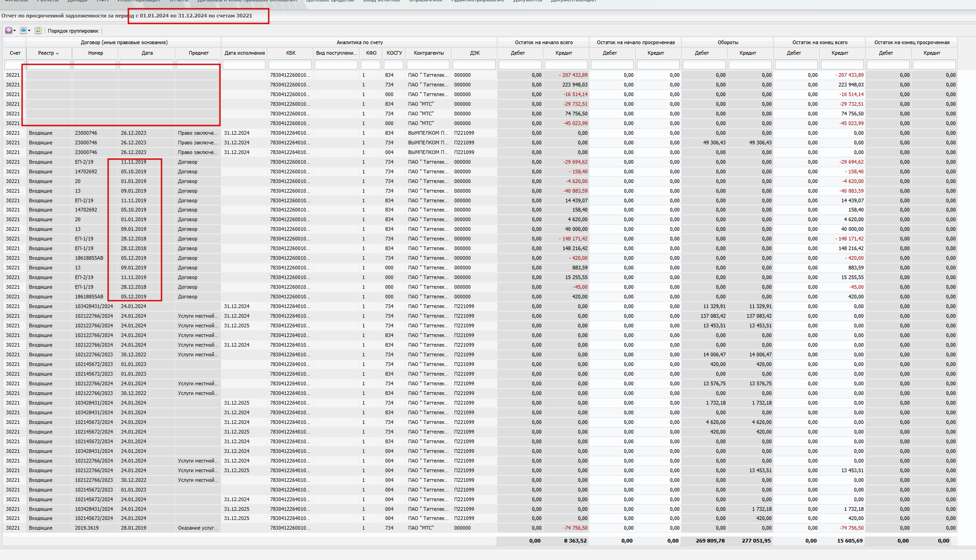
Task: Sort by the Предмет column header
Action: 199,53
